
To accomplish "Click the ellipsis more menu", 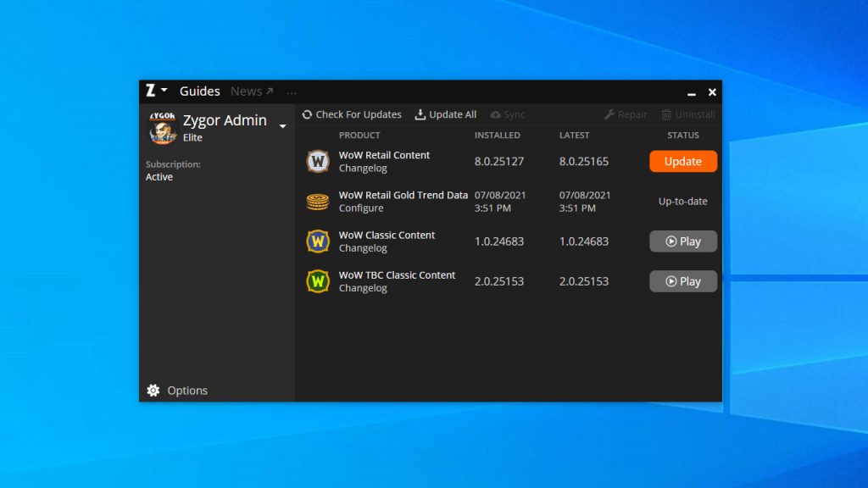I will (x=292, y=92).
